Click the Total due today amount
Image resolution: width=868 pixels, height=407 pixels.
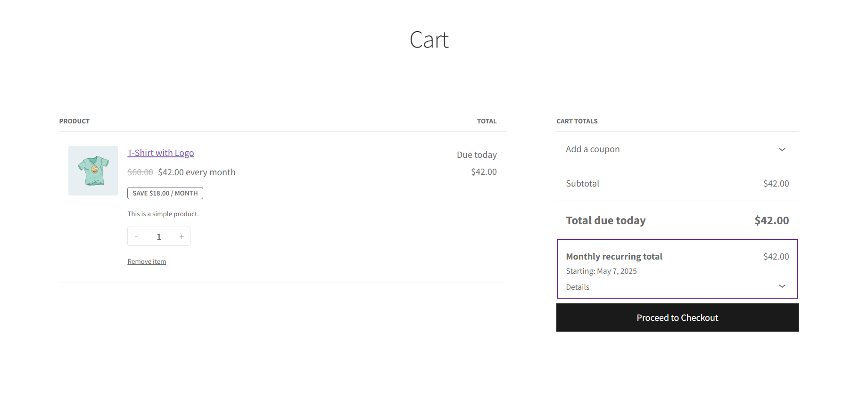[771, 220]
